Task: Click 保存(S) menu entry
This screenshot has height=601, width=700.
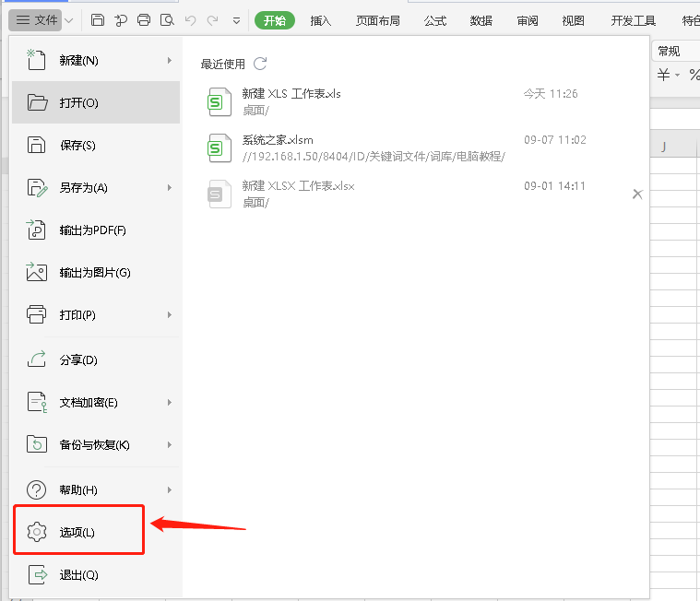Action: pyautogui.click(x=96, y=145)
